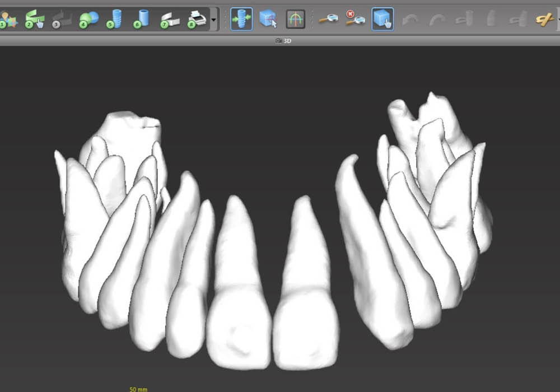Open step 7 surgical guide icon
560x392 pixels.
(x=170, y=20)
